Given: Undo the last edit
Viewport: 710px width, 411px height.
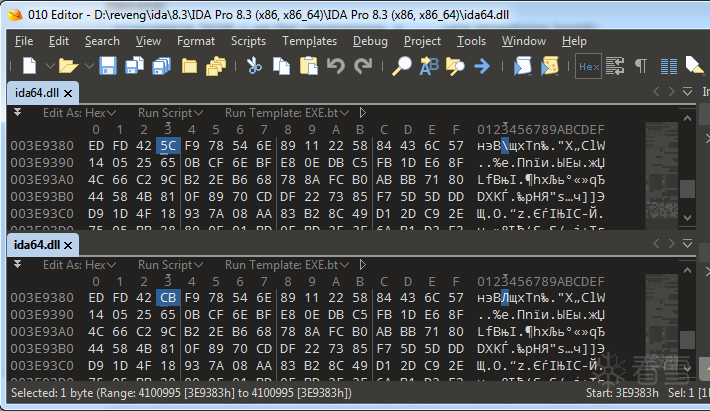Looking at the screenshot, I should [x=336, y=66].
